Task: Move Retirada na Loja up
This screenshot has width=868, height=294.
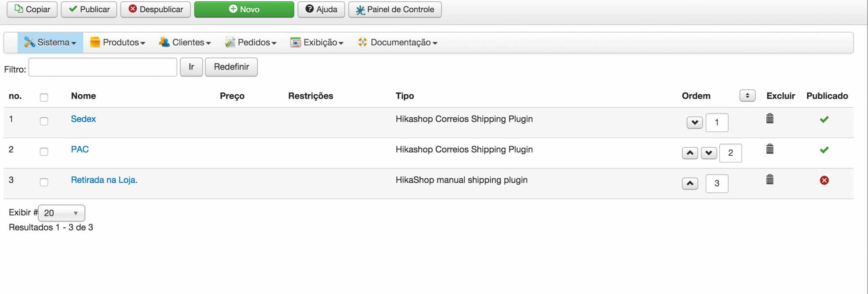Action: pos(690,183)
